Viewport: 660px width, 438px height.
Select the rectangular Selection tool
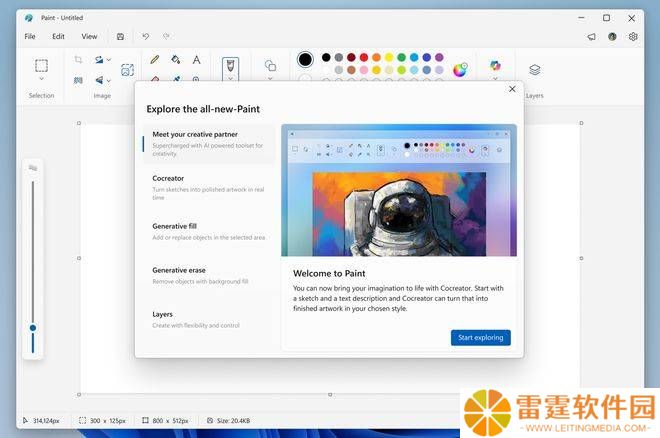pos(41,66)
